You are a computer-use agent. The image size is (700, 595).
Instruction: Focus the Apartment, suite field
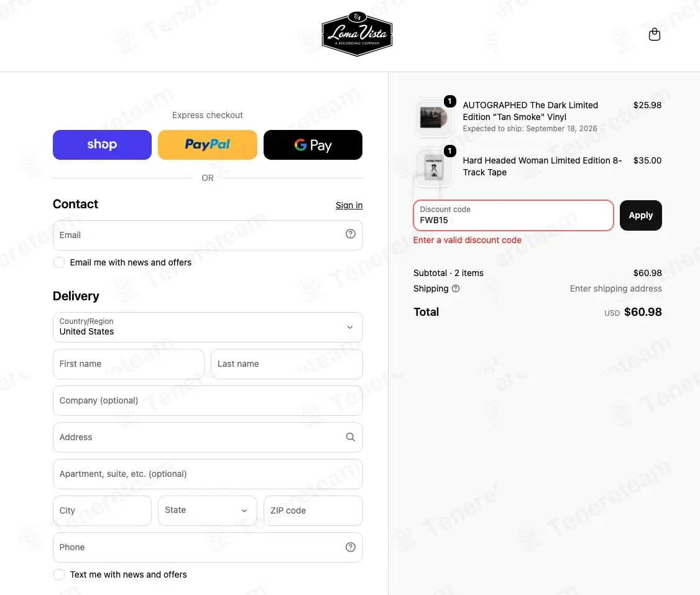208,474
